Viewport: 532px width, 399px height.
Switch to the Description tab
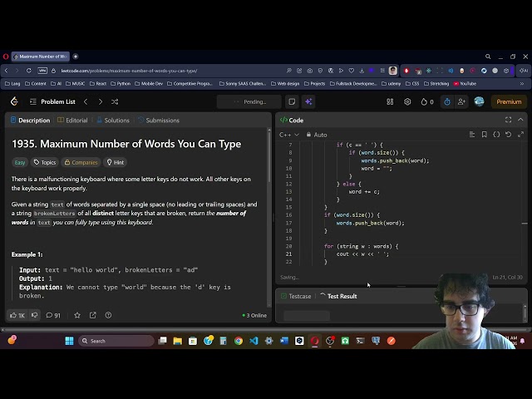pyautogui.click(x=31, y=120)
